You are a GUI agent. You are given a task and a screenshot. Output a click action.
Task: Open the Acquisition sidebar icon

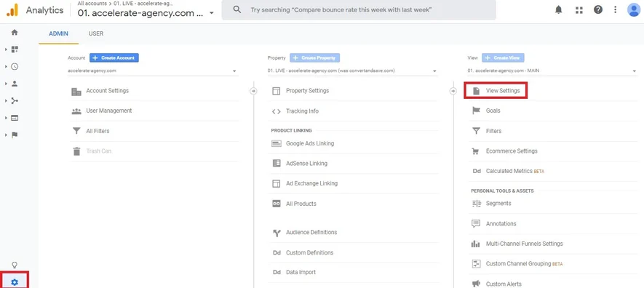click(x=15, y=101)
